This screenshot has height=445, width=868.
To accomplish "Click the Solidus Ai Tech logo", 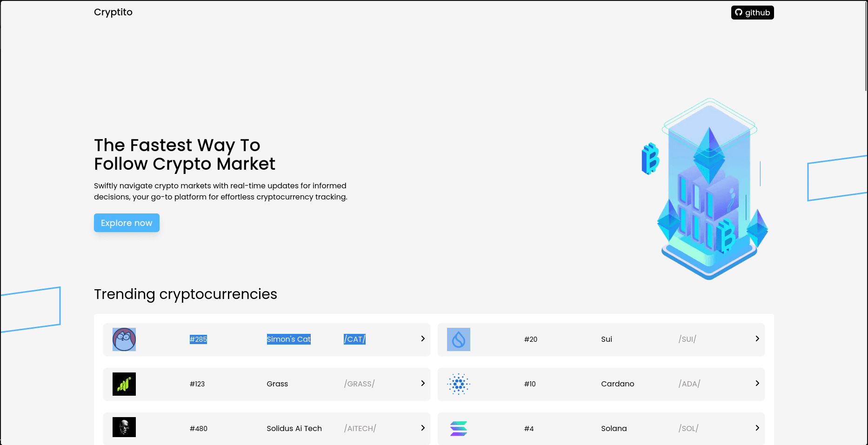I will (124, 427).
